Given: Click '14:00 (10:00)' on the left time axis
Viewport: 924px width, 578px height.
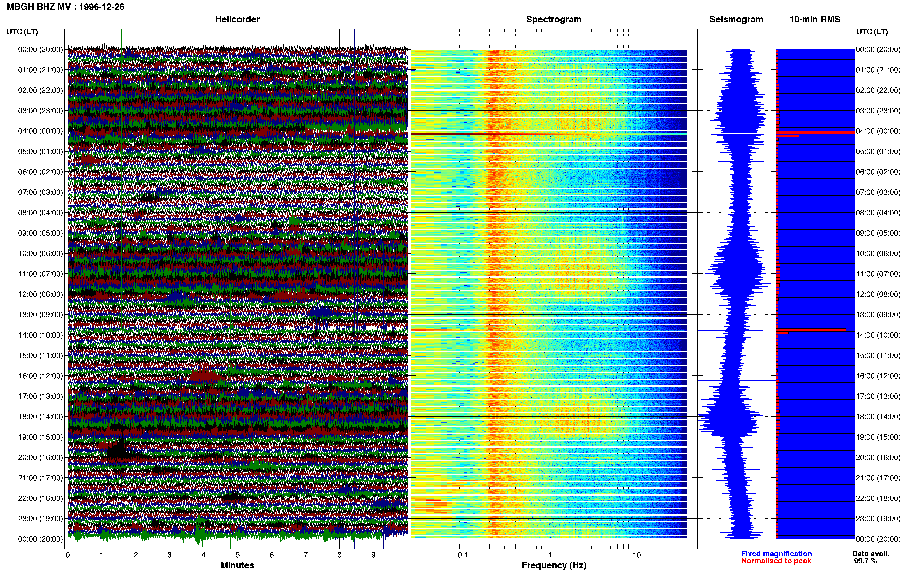Looking at the screenshot, I should 41,335.
